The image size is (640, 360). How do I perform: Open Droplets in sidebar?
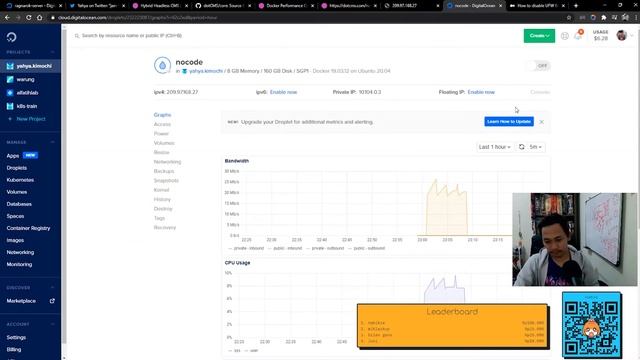[x=17, y=168]
